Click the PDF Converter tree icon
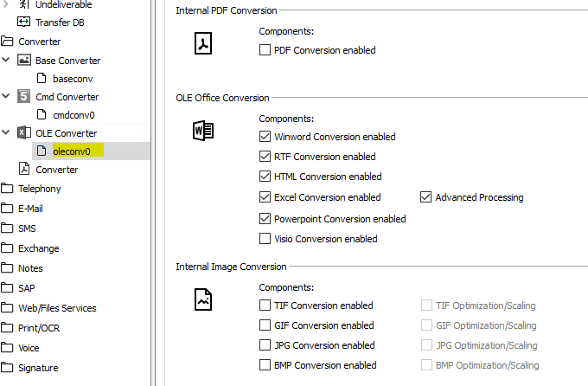Screen dimensions: 588x386 click(24, 169)
